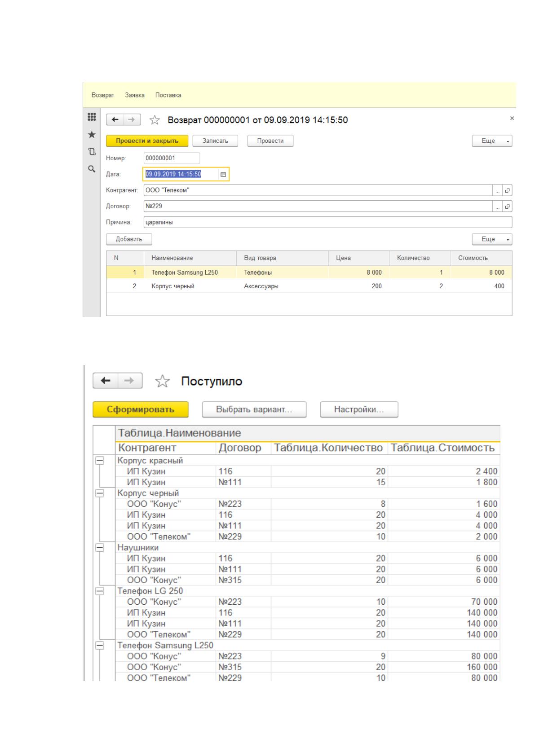The width and height of the screenshot is (535, 756).
Task: Collapse the Наушники group
Action: (x=100, y=548)
